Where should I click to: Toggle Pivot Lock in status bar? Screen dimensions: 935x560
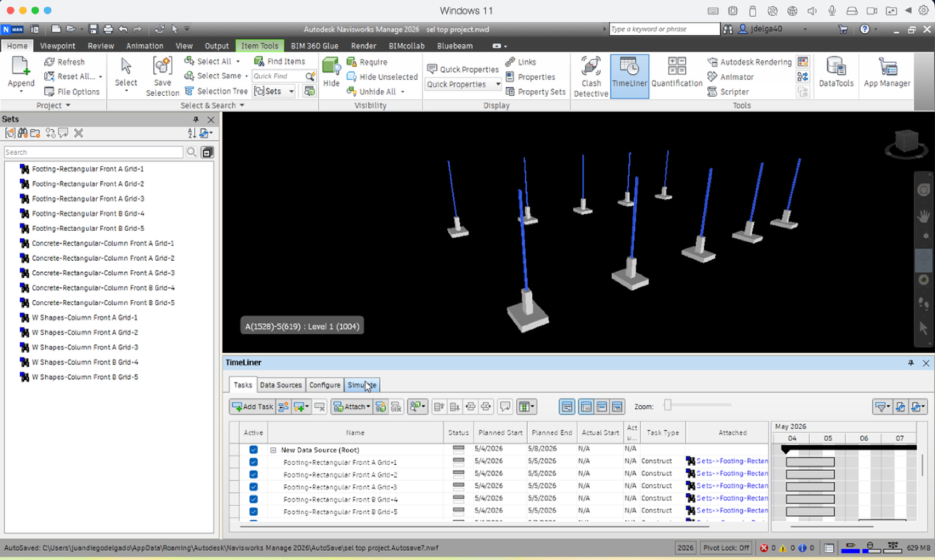[x=726, y=548]
